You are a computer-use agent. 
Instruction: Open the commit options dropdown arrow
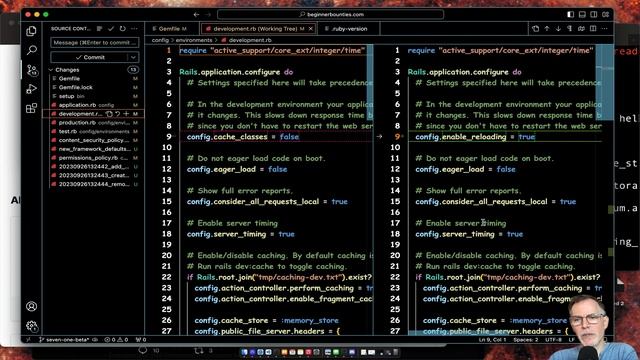click(x=133, y=57)
